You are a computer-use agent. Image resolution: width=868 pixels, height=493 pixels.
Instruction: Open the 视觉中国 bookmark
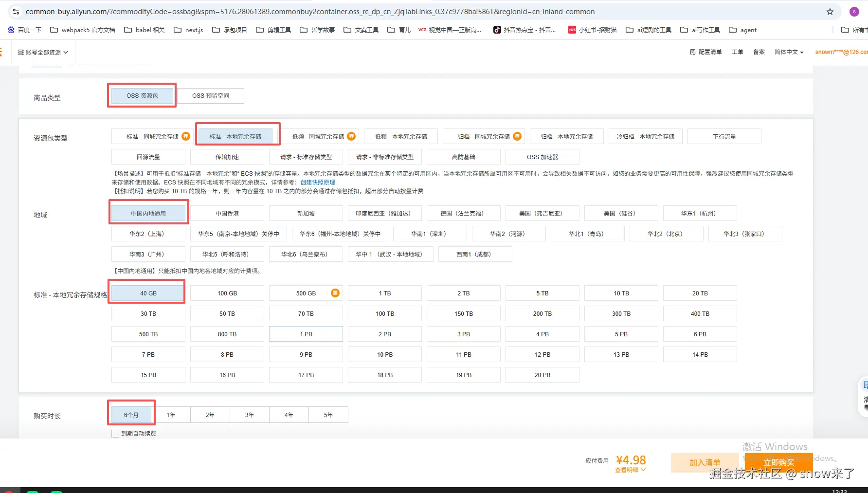(450, 30)
